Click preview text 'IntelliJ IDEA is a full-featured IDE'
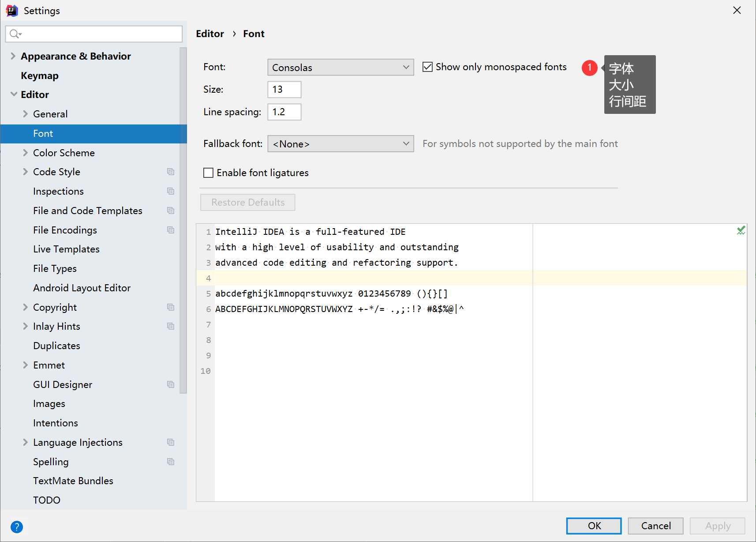 (x=310, y=232)
